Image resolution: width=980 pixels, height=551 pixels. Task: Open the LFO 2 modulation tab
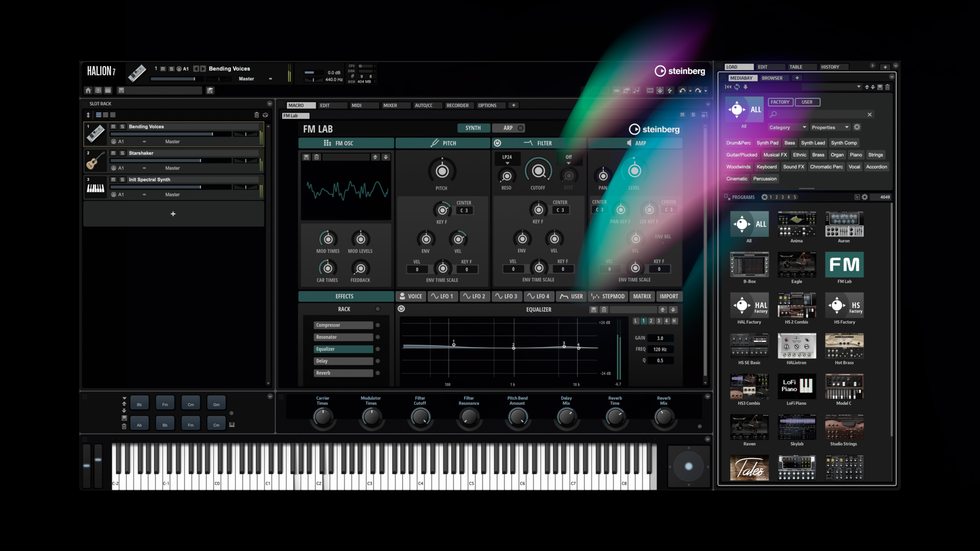474,296
